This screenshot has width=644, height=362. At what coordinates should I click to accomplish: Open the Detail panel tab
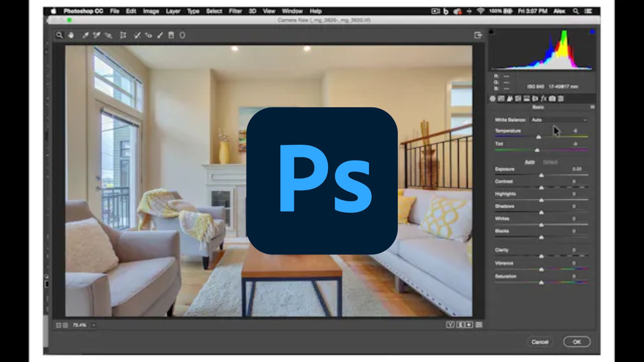point(510,98)
